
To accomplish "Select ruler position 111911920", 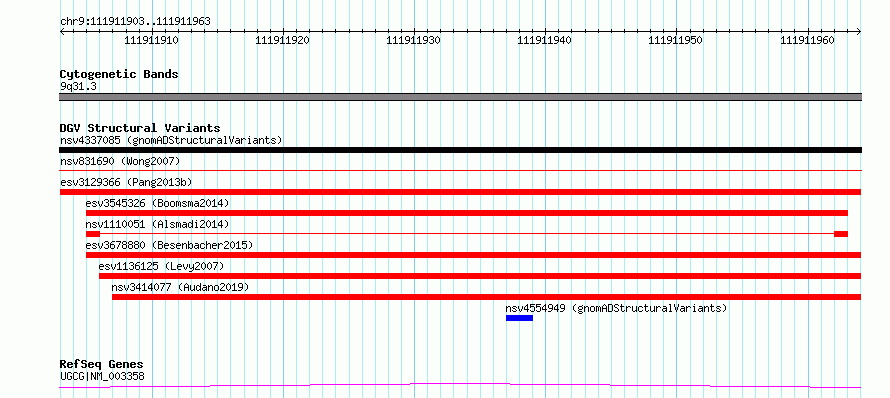I will pos(283,41).
